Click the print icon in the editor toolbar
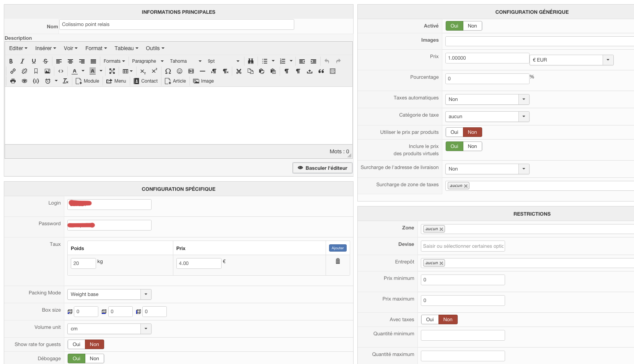Screen dimensions: 634x364 click(x=13, y=81)
